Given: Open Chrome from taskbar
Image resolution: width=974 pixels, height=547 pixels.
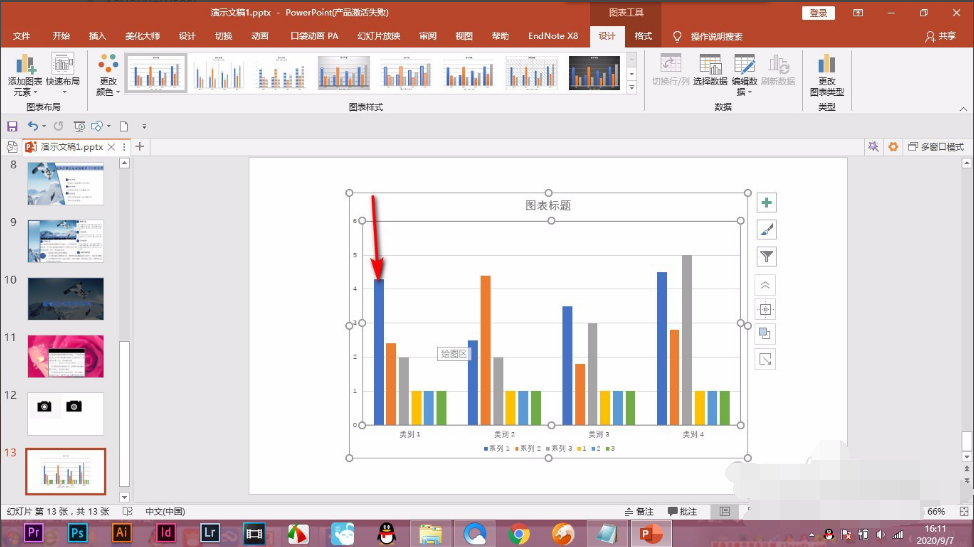Looking at the screenshot, I should 519,533.
